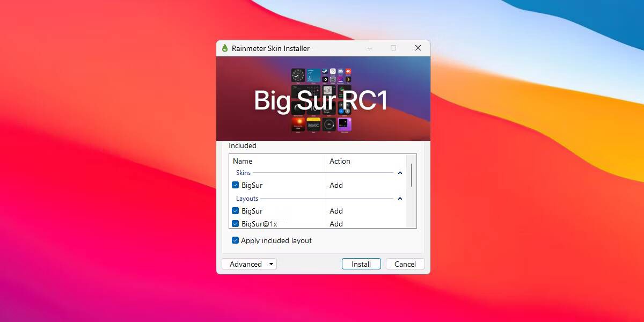Minimize the Rainmeter Skin Installer window
644x322 pixels.
tap(369, 48)
